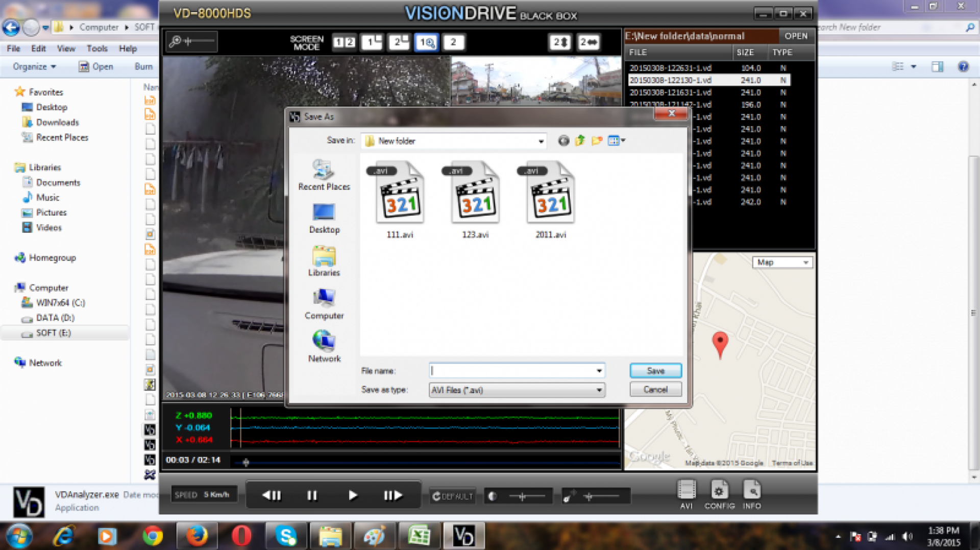Open Skype from the taskbar
Viewport: 980px width, 550px height.
286,536
